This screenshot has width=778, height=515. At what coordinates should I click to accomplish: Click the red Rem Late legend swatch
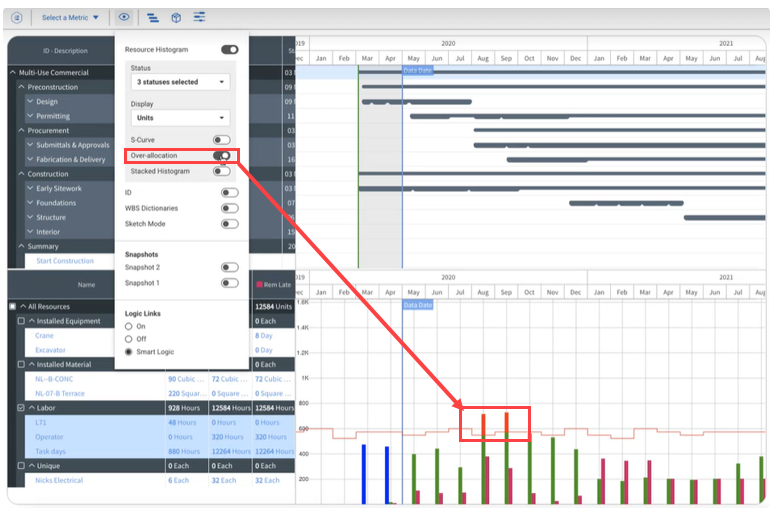260,285
